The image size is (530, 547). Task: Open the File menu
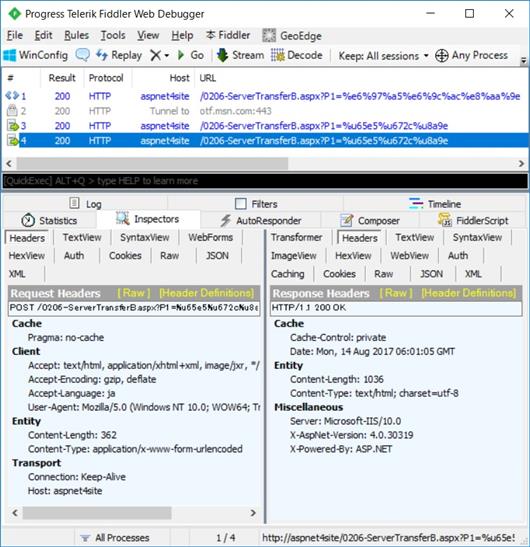pos(15,35)
